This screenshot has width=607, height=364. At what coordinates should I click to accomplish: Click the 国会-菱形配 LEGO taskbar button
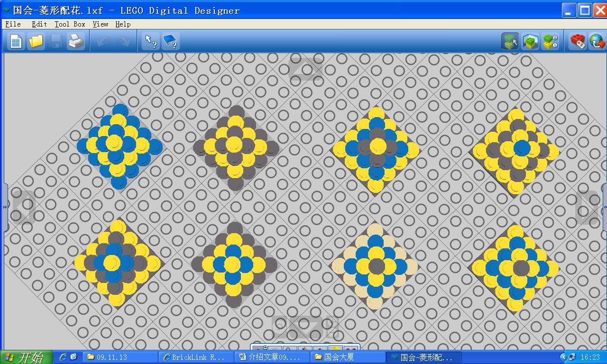click(x=424, y=357)
